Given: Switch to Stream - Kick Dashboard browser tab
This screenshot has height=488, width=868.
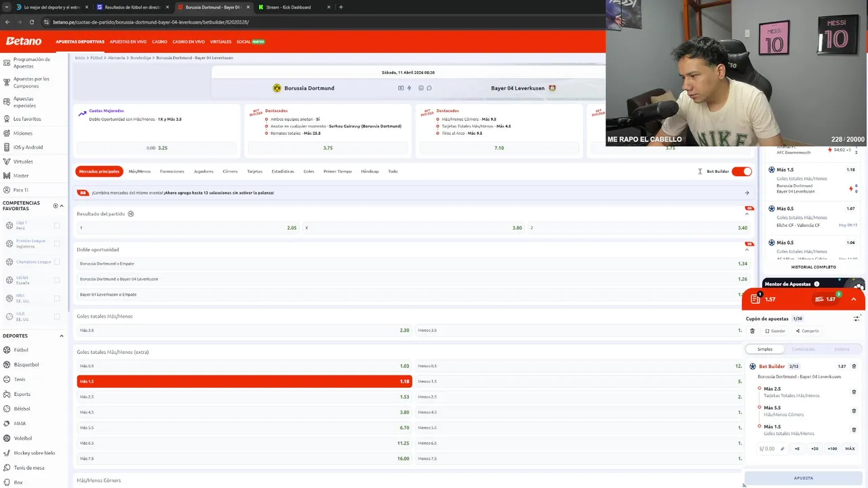Looking at the screenshot, I should (288, 7).
